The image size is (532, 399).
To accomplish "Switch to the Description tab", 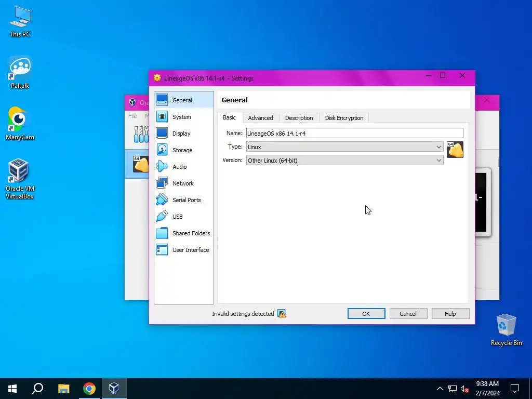I will [299, 118].
